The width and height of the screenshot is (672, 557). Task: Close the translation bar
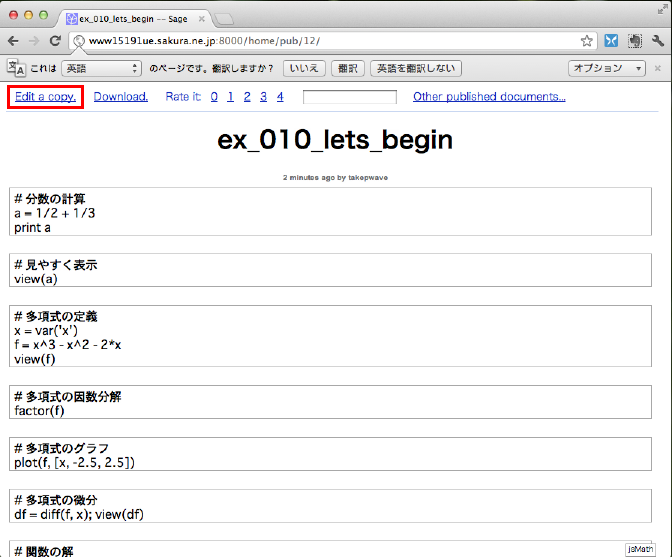658,68
